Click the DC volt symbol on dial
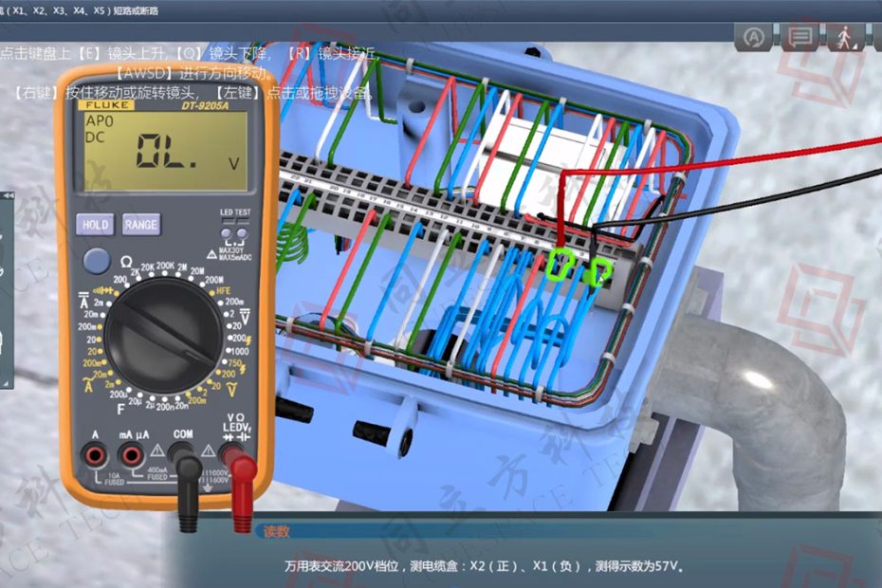This screenshot has height=588, width=882. point(246,316)
